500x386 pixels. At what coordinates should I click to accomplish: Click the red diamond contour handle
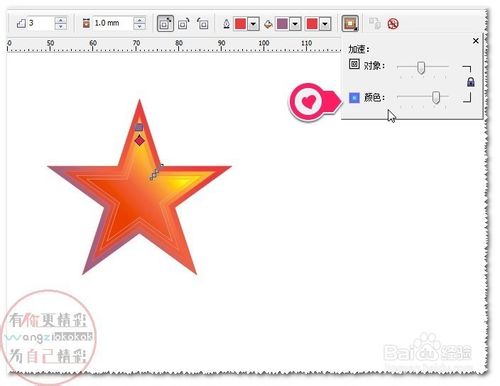[x=139, y=140]
